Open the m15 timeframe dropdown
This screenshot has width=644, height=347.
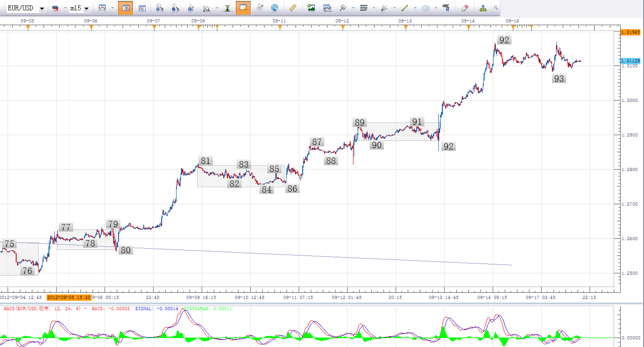point(86,9)
